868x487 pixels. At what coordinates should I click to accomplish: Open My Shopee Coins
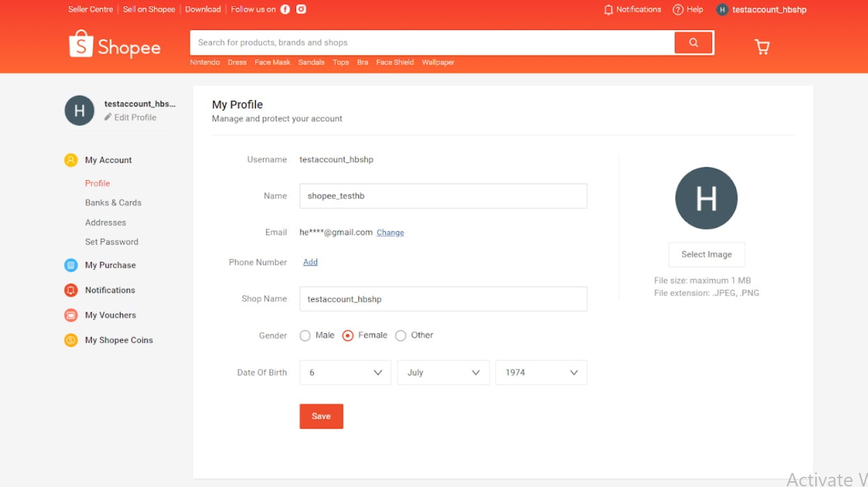(x=119, y=340)
